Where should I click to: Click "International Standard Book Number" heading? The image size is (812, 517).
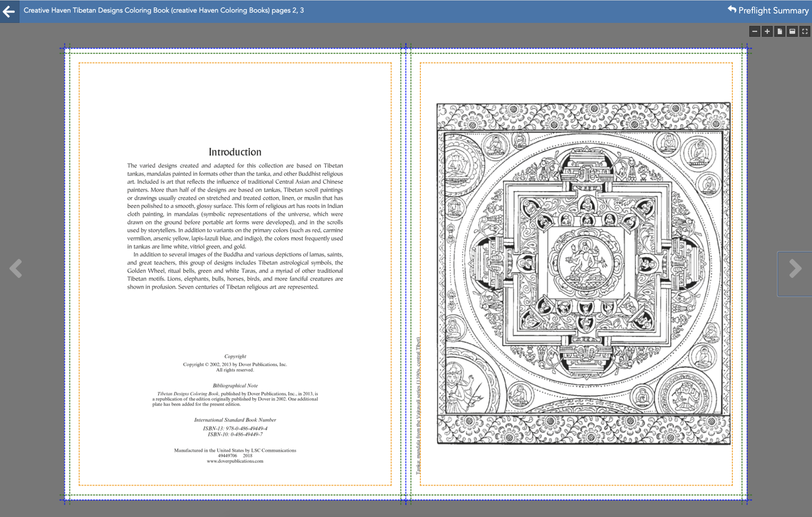(x=235, y=420)
